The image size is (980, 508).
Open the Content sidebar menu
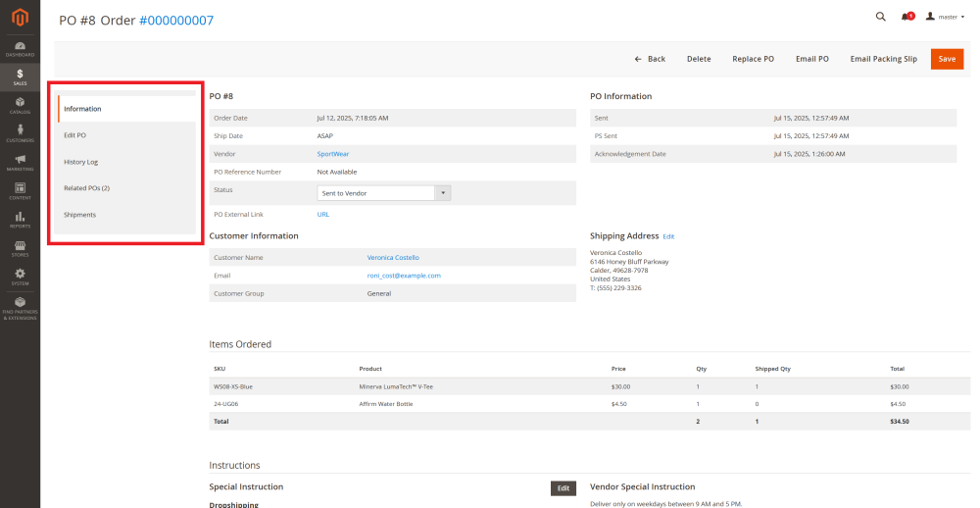[x=20, y=191]
